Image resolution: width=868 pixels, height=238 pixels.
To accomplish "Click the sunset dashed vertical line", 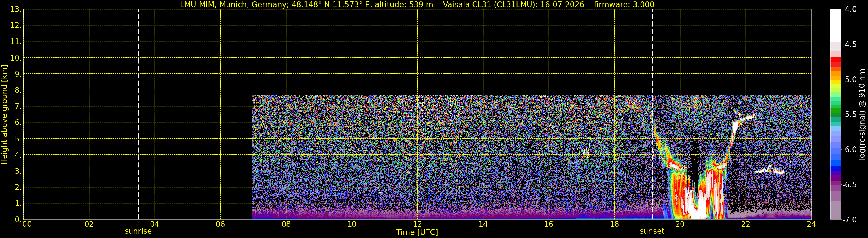I will tap(652, 114).
